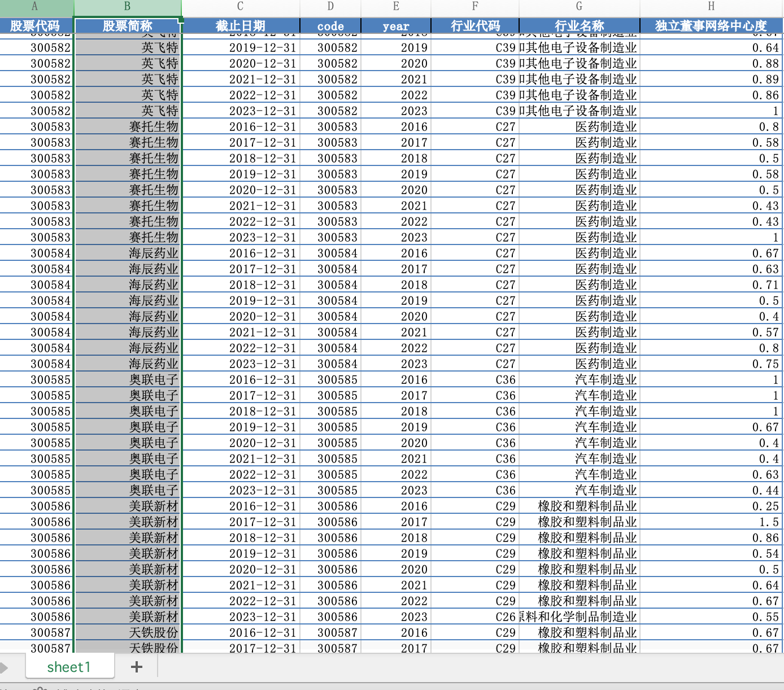Click the 截止日期 header cell
784x690 pixels.
(x=241, y=26)
